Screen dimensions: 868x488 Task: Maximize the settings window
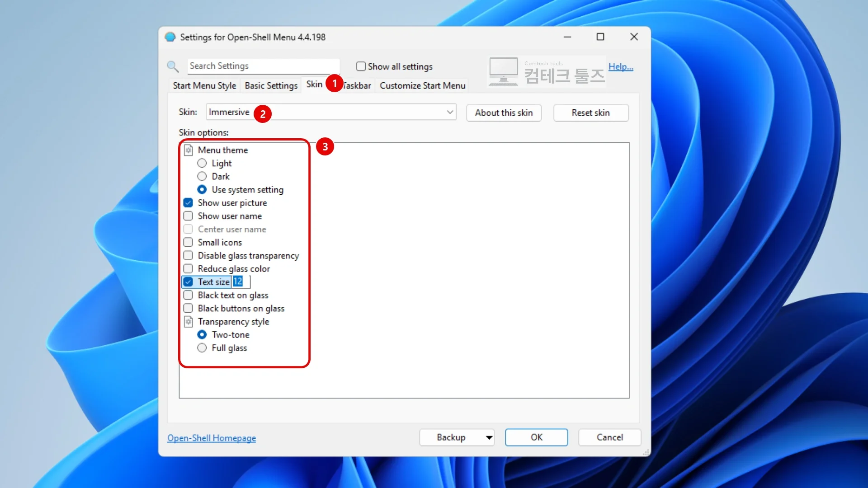pyautogui.click(x=600, y=37)
